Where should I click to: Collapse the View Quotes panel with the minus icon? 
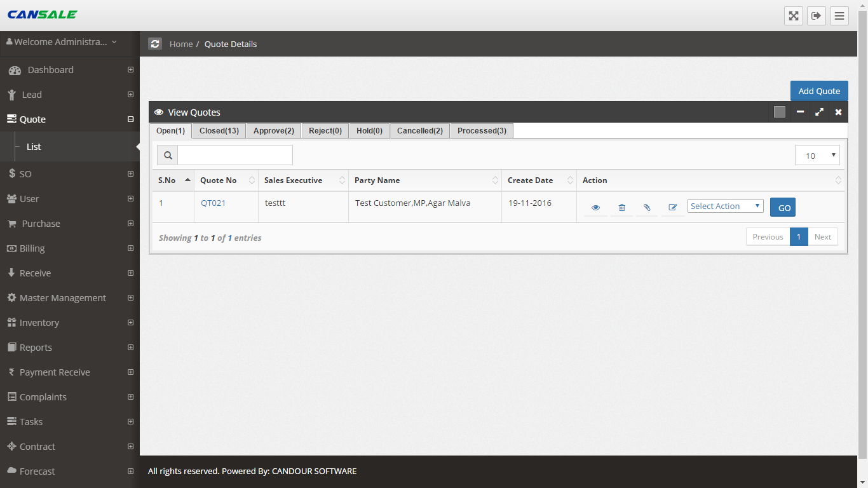click(800, 112)
